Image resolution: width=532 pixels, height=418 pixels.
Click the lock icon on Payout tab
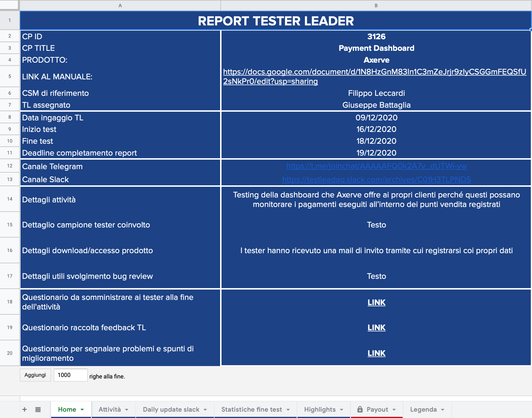(x=360, y=409)
